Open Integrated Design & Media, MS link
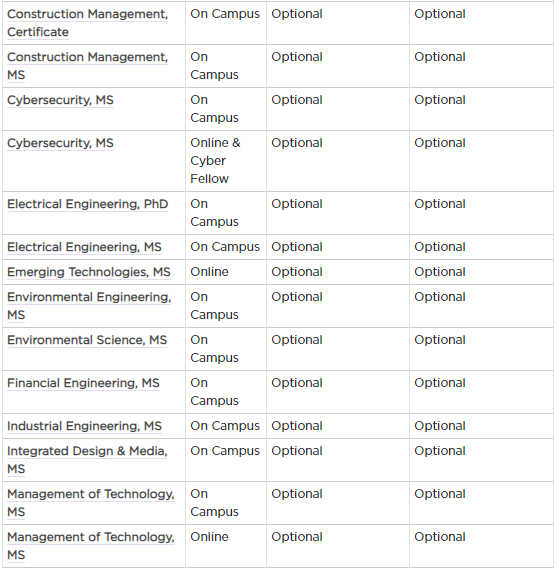Viewport: 557px width, 568px height. (x=87, y=460)
